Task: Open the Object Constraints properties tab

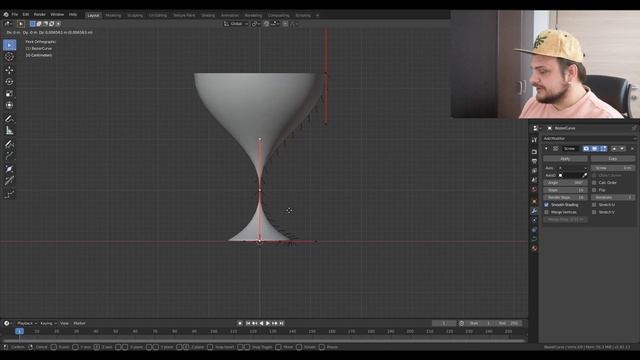Action: click(x=534, y=229)
